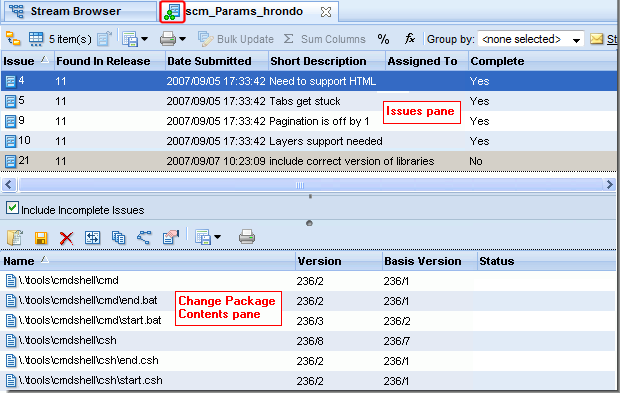Click the fx formula icon

click(410, 39)
